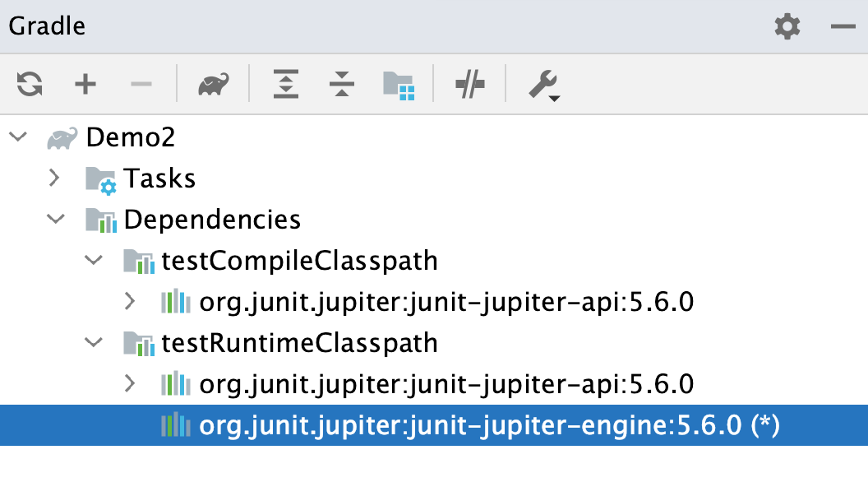Expand junit-jupiter-api under testCompileClasspath
The height and width of the screenshot is (482, 868).
pyautogui.click(x=129, y=302)
